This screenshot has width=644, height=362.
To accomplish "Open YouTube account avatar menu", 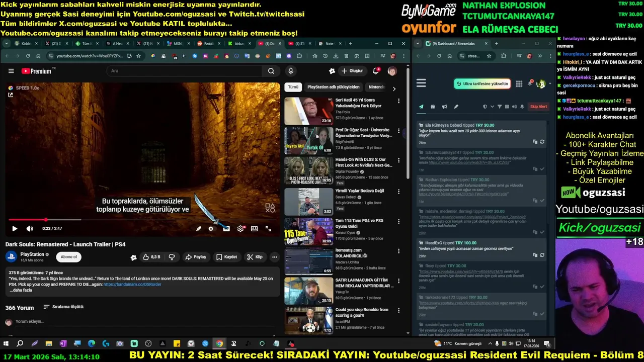I will click(x=392, y=71).
